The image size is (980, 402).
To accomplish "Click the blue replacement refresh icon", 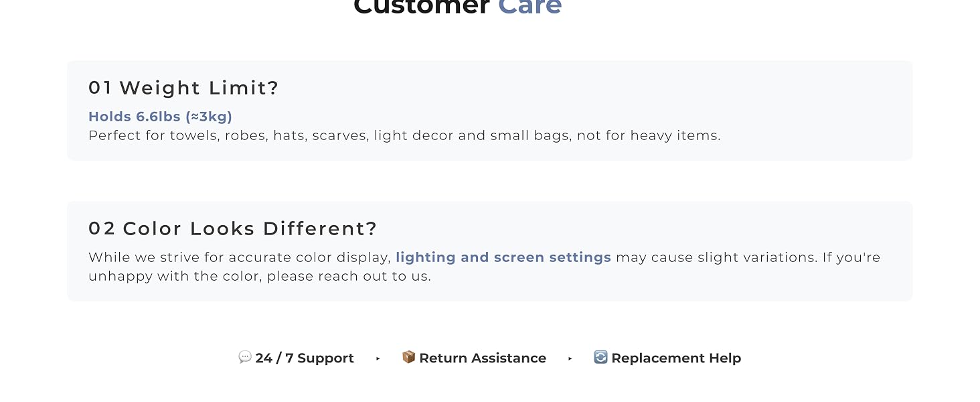I will point(600,357).
